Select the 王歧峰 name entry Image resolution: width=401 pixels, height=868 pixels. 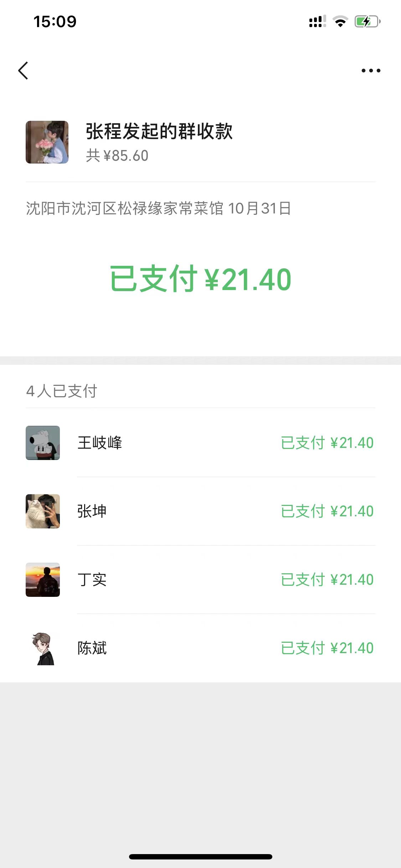(x=100, y=443)
